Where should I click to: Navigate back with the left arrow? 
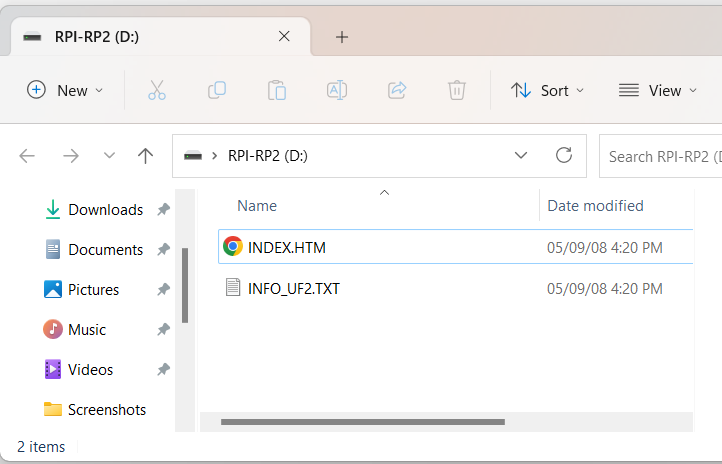tap(27, 155)
